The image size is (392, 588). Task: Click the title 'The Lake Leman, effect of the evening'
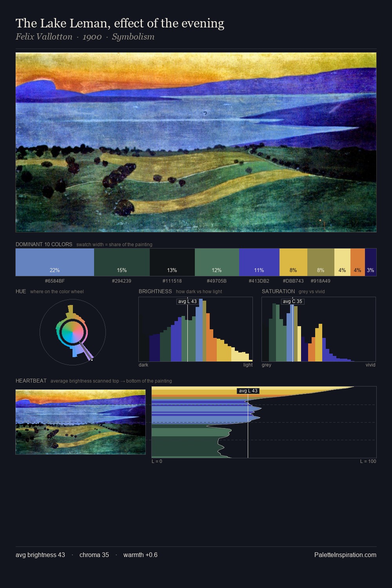click(x=120, y=23)
